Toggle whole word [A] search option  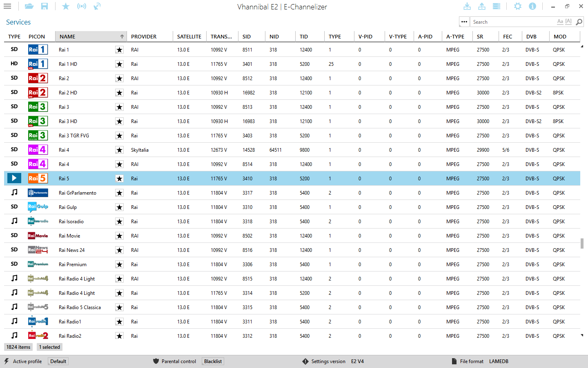coord(568,22)
